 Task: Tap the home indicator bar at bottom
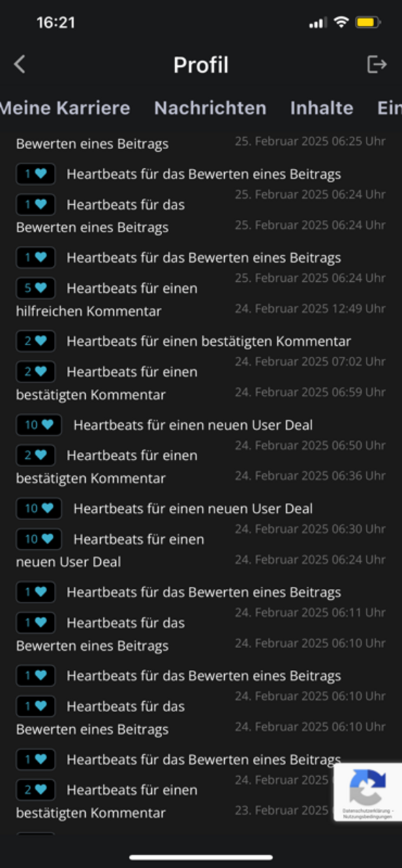(x=201, y=857)
